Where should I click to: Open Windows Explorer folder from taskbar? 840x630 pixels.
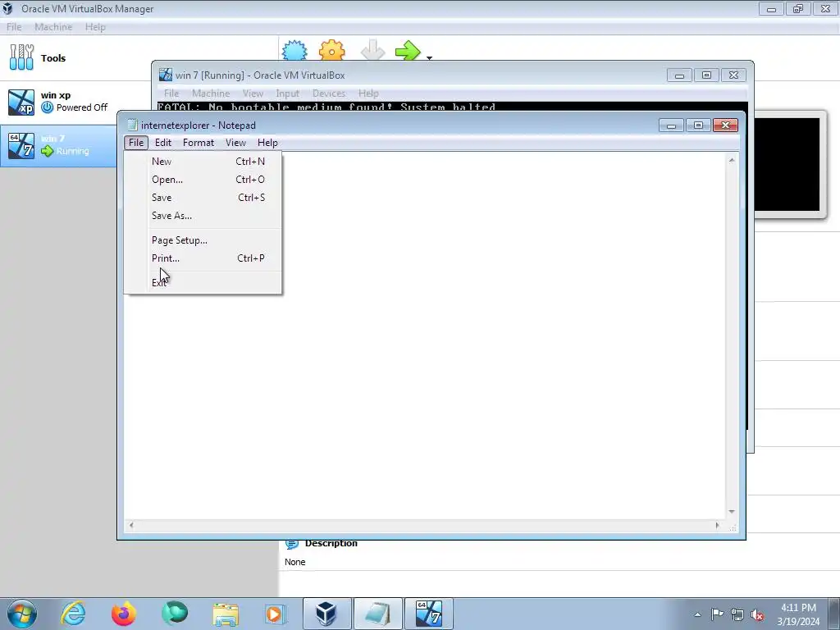pyautogui.click(x=226, y=614)
